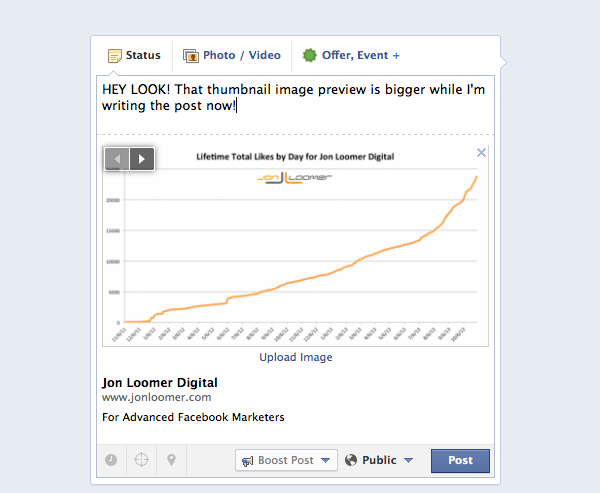The height and width of the screenshot is (493, 600).
Task: Click in the post text field
Action: pos(295,105)
